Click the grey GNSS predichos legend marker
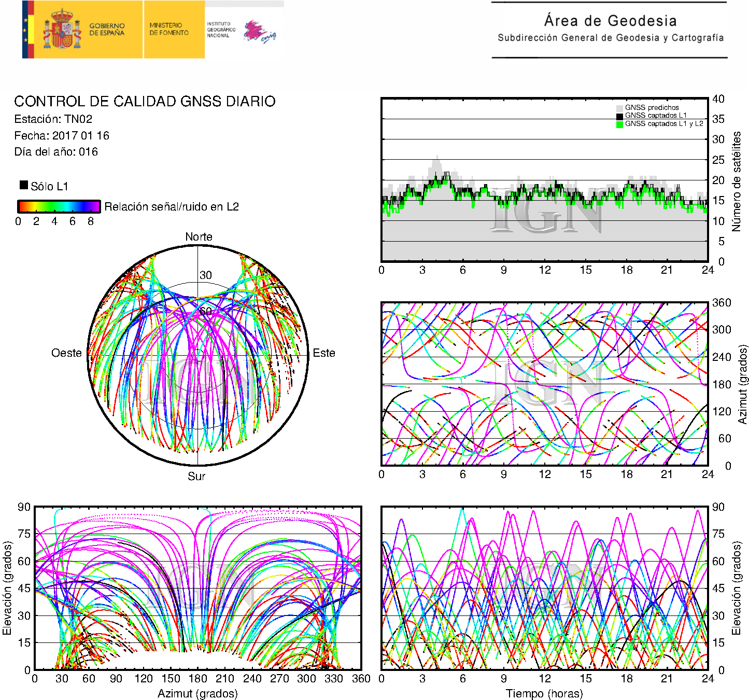 coord(619,108)
